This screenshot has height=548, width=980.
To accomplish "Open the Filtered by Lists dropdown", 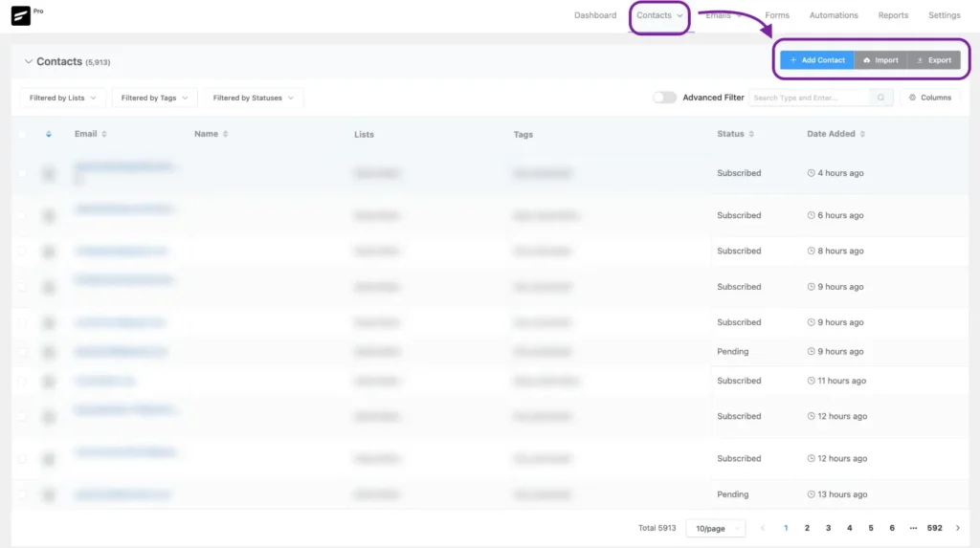I will 63,98.
